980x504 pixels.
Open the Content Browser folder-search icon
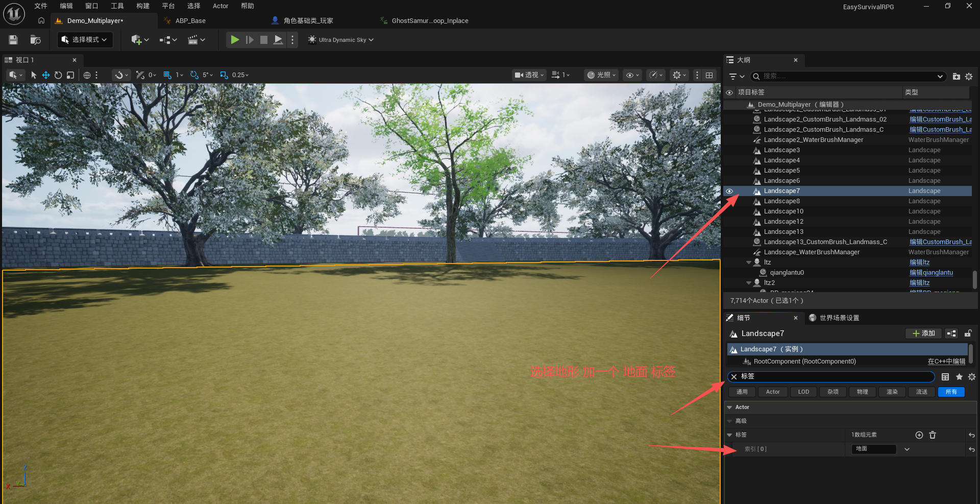point(35,40)
